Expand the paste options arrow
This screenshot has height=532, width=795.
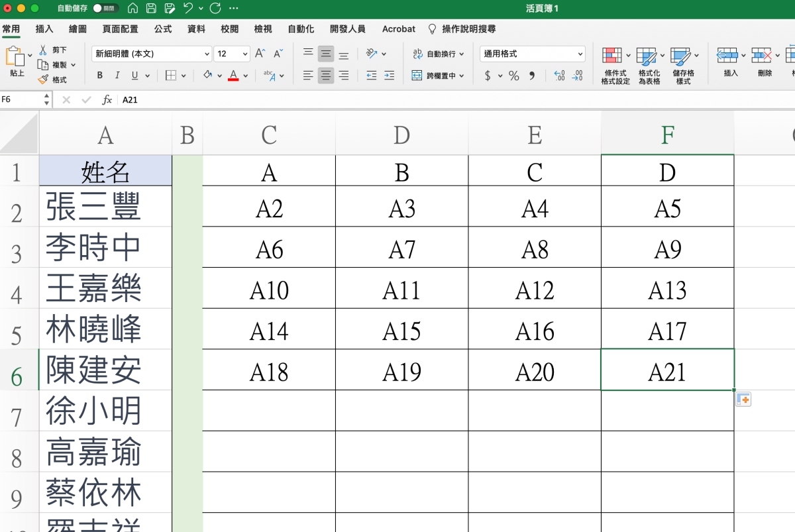(30, 56)
